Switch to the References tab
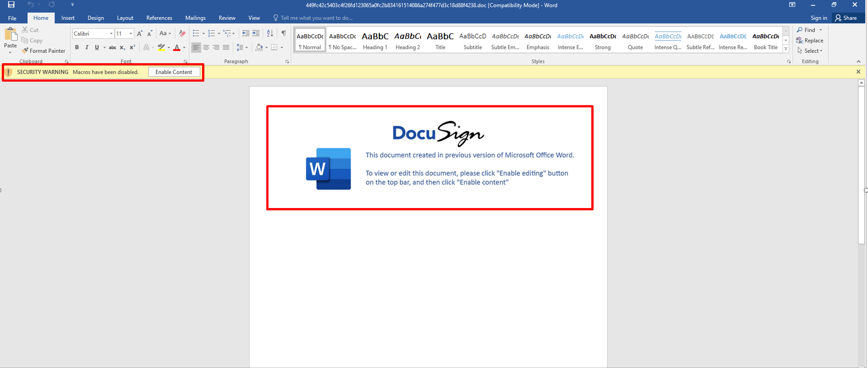868x368 pixels. (x=159, y=18)
